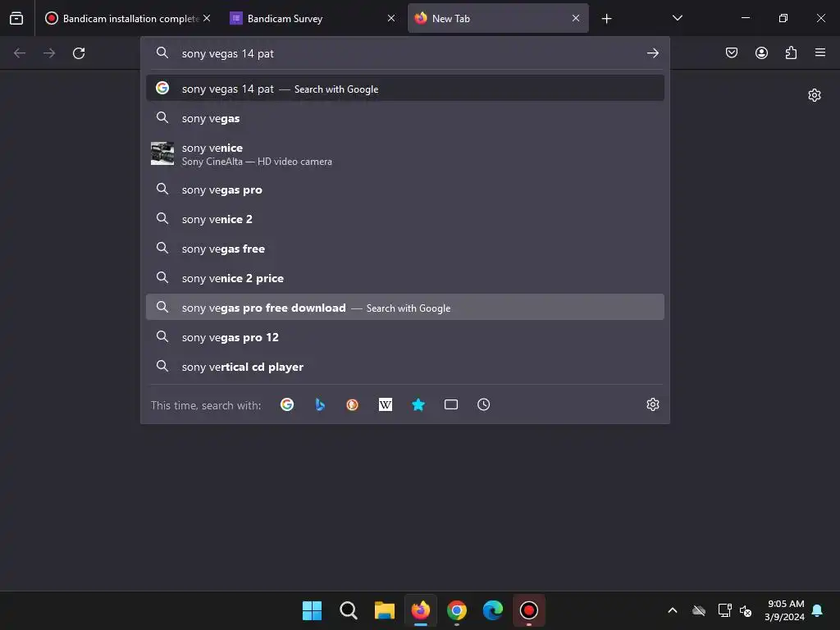Search Bookmarks with the star icon

(x=418, y=404)
